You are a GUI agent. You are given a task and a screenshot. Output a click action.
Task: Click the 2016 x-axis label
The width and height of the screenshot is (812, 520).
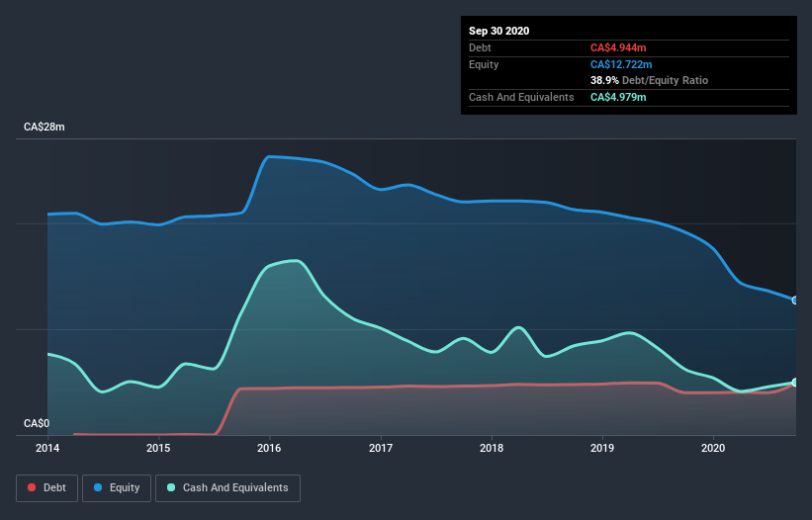[x=269, y=448]
